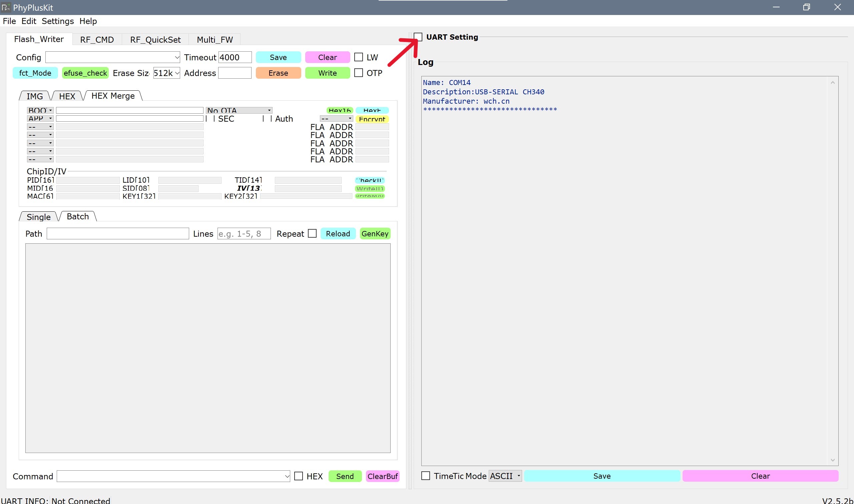This screenshot has height=504, width=854.
Task: Switch to the RF_CMD tab
Action: (x=97, y=39)
